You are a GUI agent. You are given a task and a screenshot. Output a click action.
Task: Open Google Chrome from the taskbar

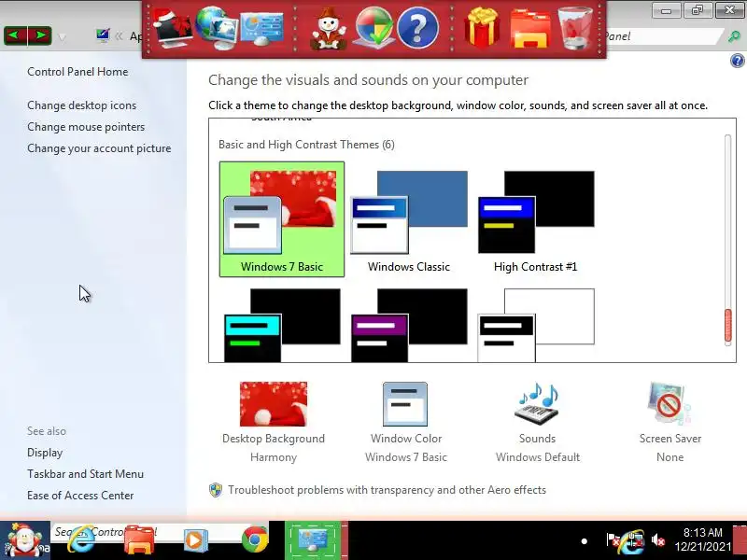[x=255, y=540]
